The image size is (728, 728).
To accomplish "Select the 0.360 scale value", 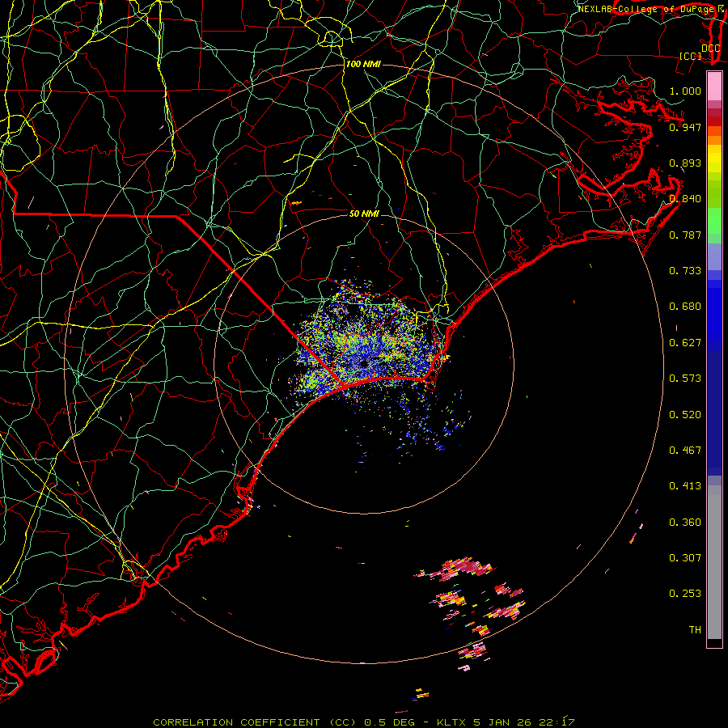I will (685, 523).
